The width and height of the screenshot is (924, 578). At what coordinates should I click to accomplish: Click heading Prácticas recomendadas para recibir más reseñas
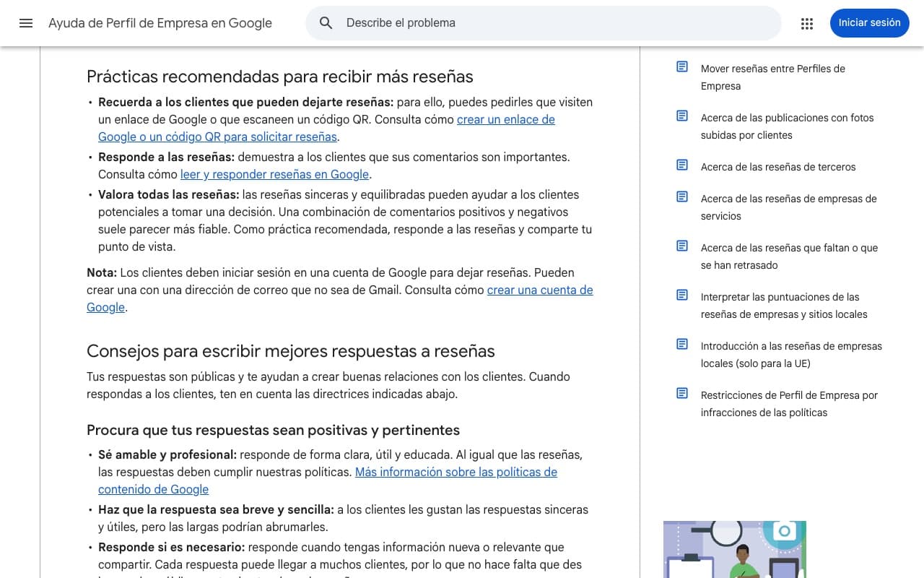coord(280,77)
